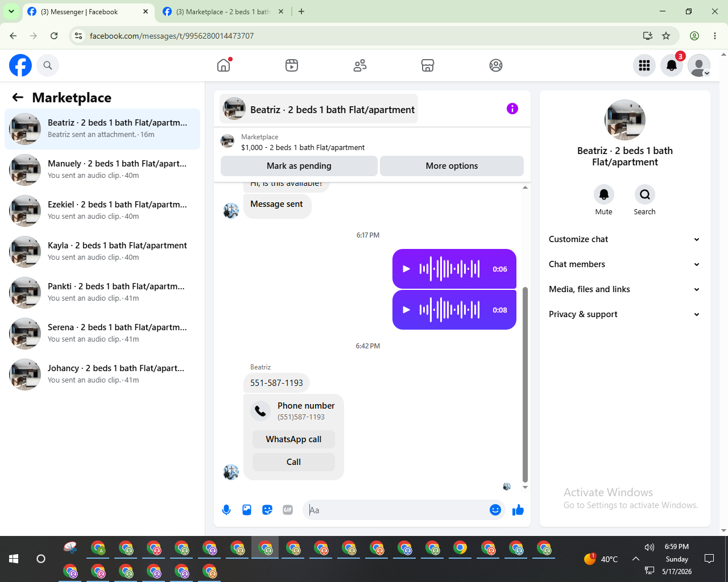Image resolution: width=728 pixels, height=582 pixels.
Task: Open Pankti conversation in list
Action: pyautogui.click(x=102, y=293)
